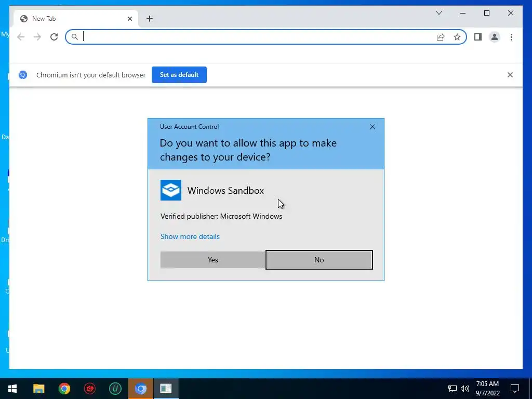This screenshot has width=532, height=399.
Task: Share this page from the address bar
Action: click(441, 37)
